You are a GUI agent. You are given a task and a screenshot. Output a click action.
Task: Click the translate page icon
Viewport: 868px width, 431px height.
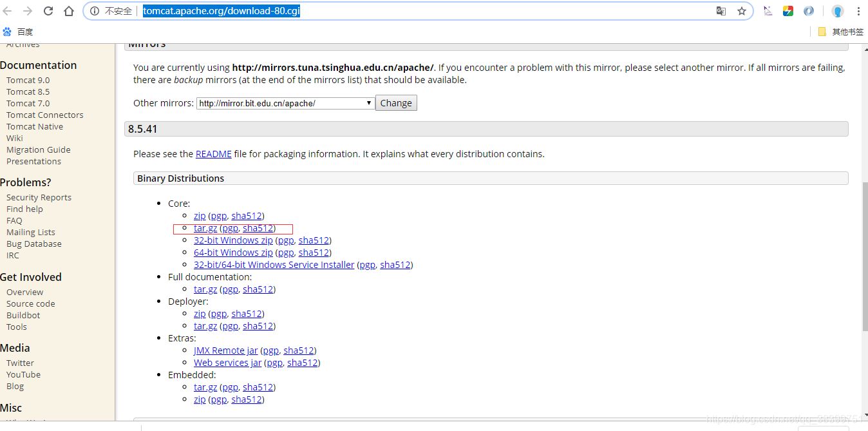click(x=721, y=11)
